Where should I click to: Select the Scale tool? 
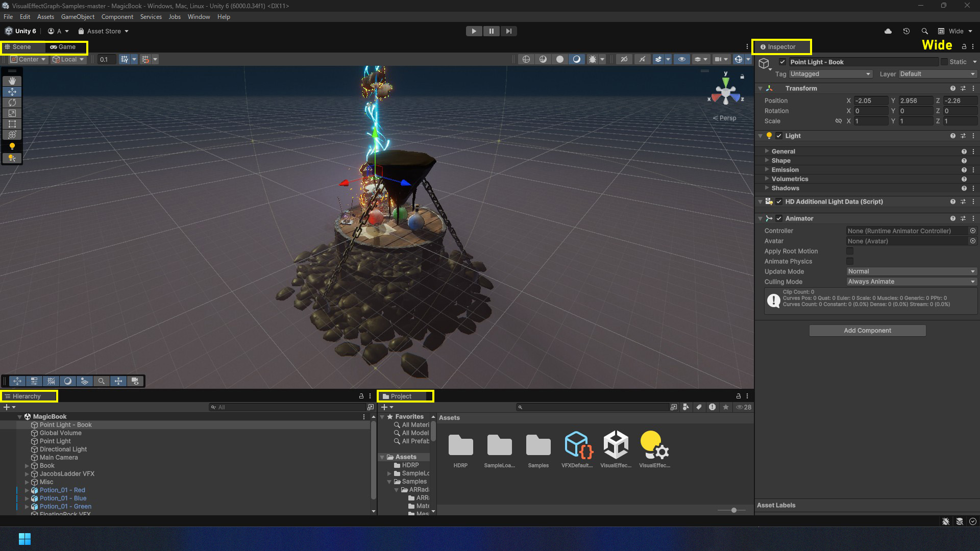click(12, 113)
